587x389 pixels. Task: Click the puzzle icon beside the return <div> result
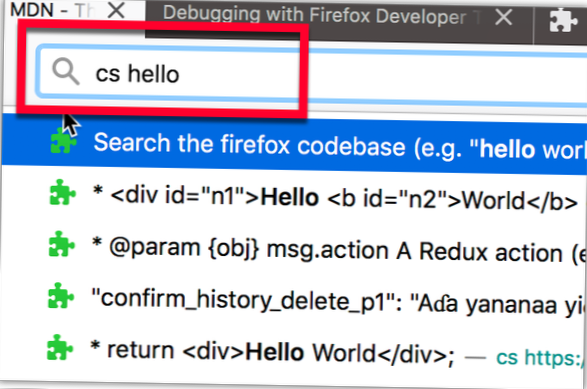[60, 347]
